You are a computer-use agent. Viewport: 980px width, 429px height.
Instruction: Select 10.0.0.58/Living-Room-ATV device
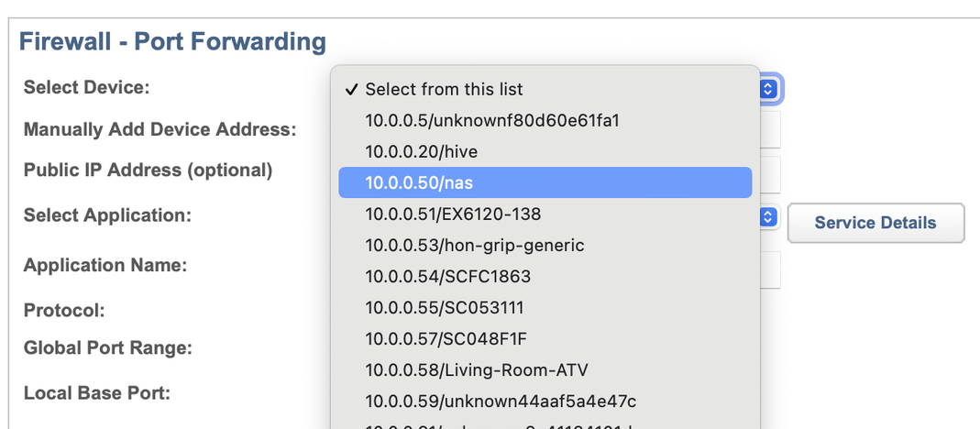point(545,369)
